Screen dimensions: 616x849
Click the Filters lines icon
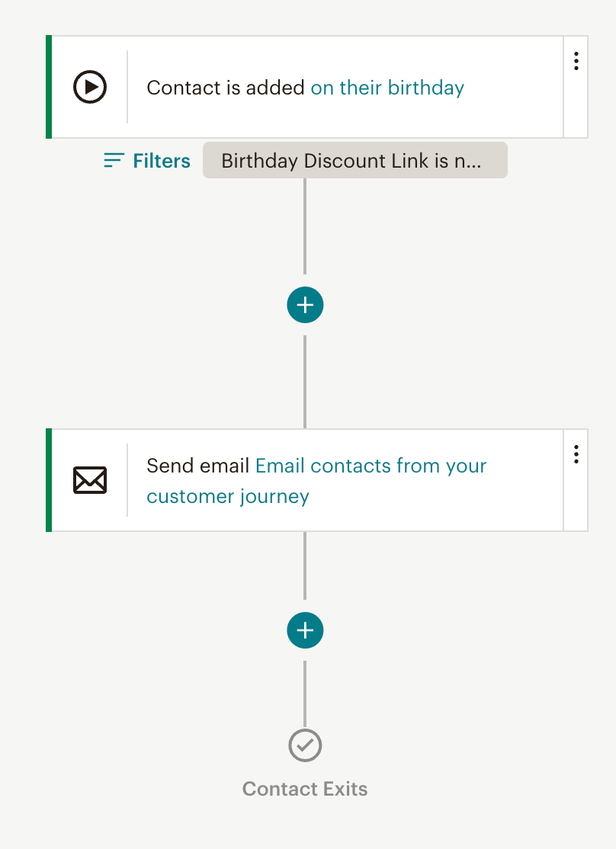[x=114, y=160]
